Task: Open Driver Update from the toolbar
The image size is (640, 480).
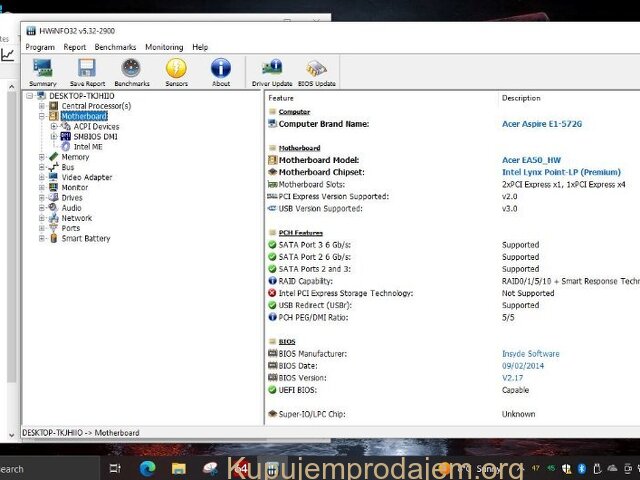Action: (272, 70)
